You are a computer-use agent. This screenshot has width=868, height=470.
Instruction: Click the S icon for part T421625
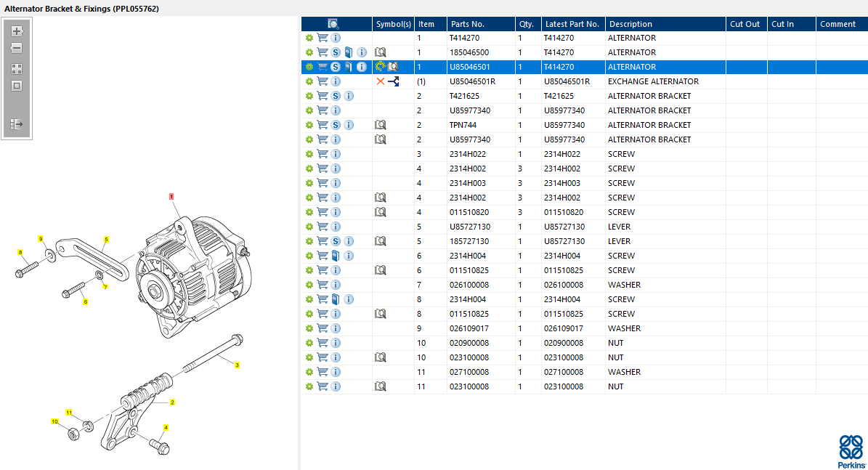point(336,96)
